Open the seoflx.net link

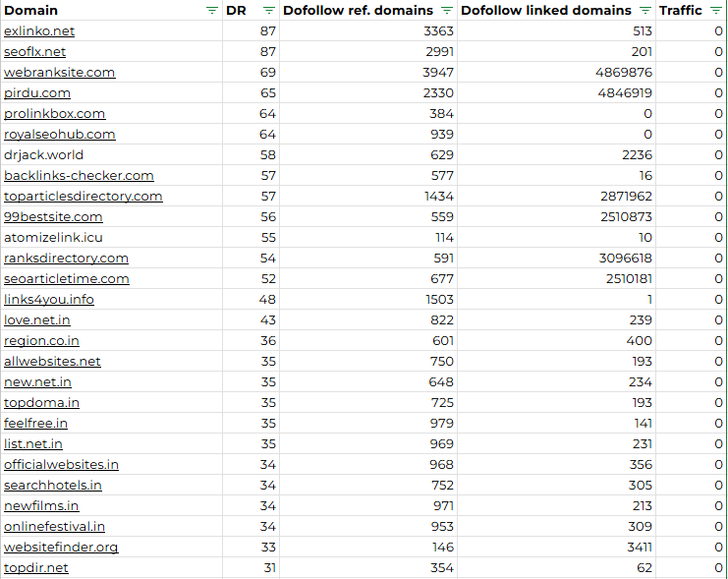pos(34,51)
